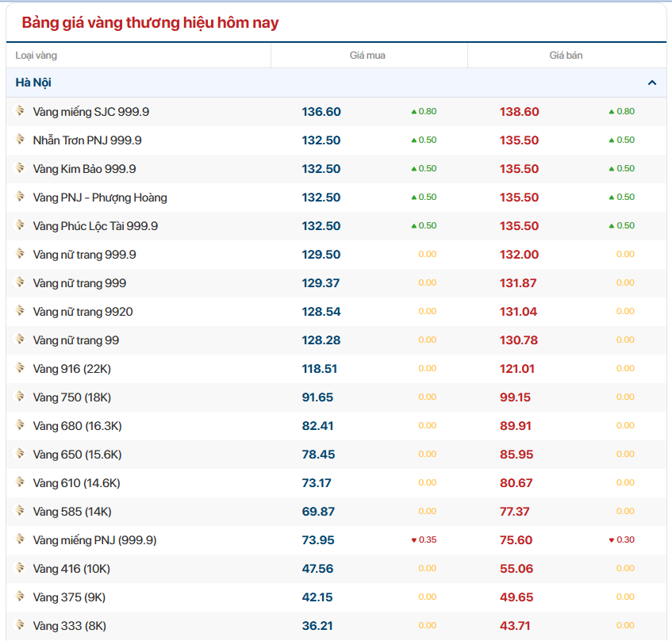Click the icon next to Vàng 750 (18K)
The height and width of the screenshot is (641, 672).
[20, 397]
